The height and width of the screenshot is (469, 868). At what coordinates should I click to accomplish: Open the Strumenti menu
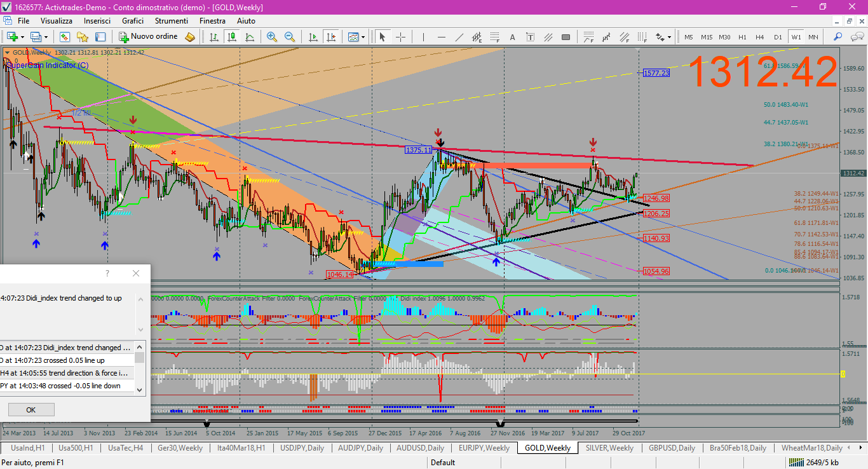(x=172, y=21)
